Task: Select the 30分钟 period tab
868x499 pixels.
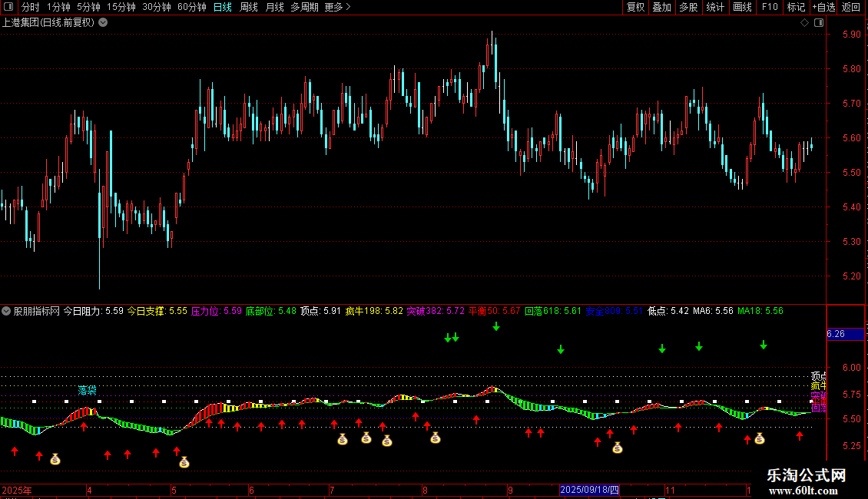Action: click(157, 7)
